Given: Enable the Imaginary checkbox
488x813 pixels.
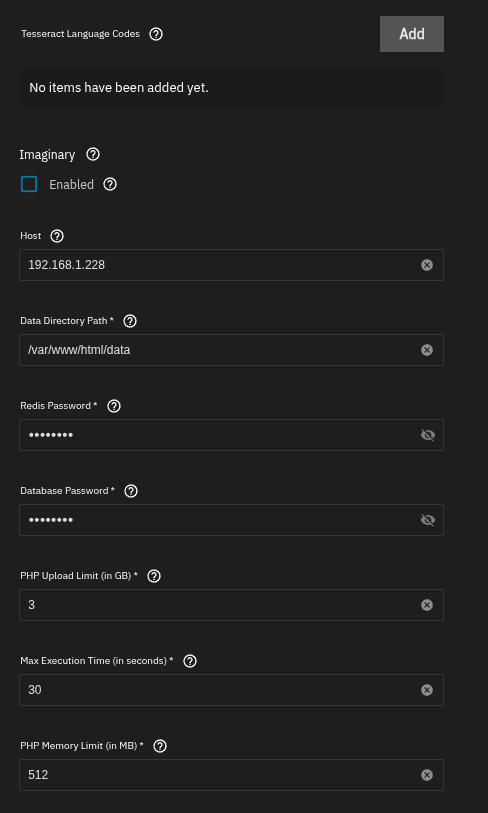Looking at the screenshot, I should click(x=29, y=184).
